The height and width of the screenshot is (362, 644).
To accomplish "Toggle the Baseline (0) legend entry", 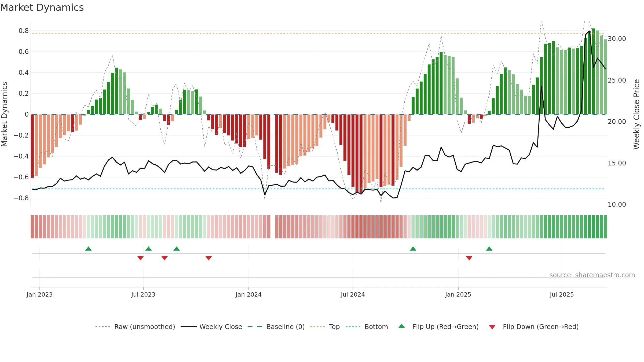I will 276,327.
